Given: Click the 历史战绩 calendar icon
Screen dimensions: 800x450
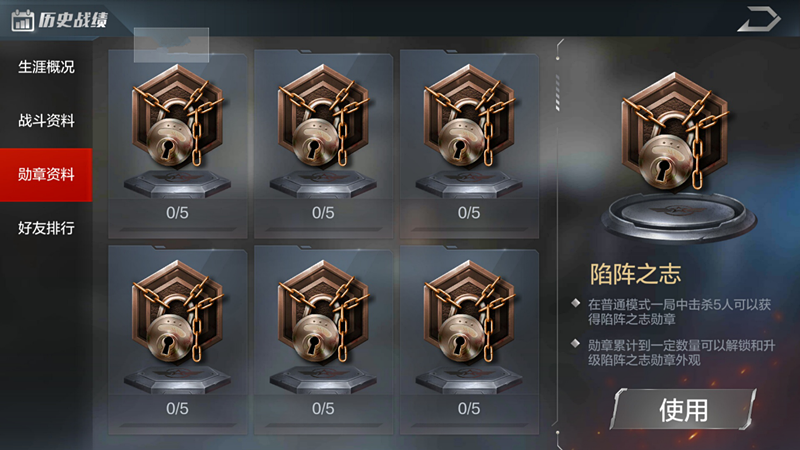Looking at the screenshot, I should (x=22, y=20).
